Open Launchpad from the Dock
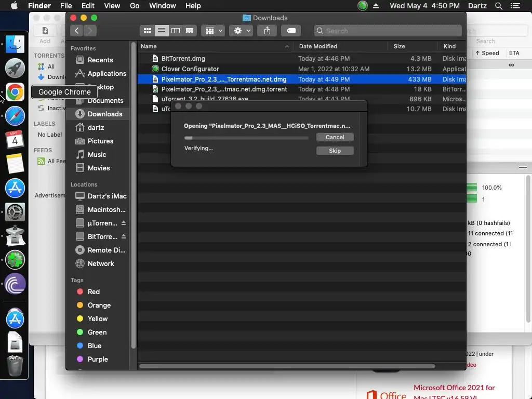Viewport: 532px width, 399px height. pos(15,68)
